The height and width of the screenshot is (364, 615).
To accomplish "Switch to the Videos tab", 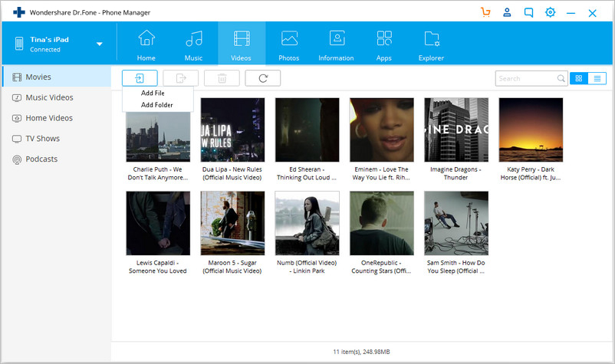I will coord(242,45).
